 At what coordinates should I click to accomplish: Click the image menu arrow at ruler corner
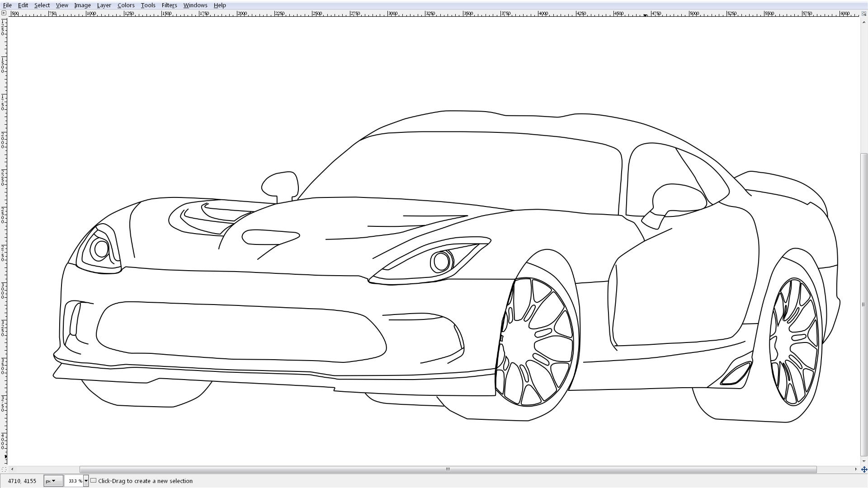pos(4,13)
